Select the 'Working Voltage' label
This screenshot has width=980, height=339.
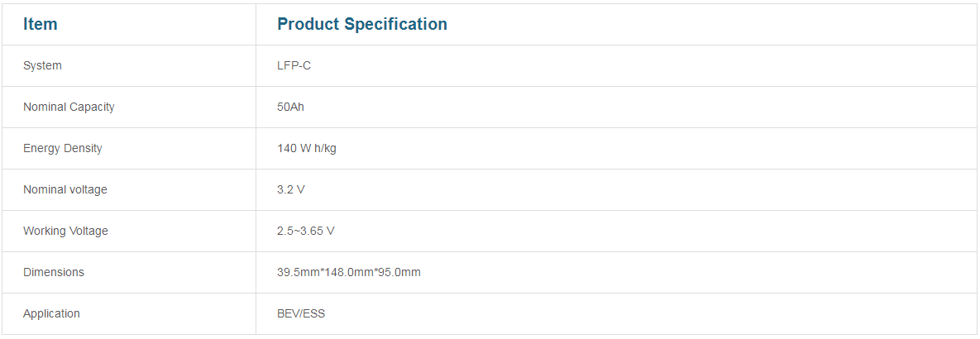(x=65, y=232)
